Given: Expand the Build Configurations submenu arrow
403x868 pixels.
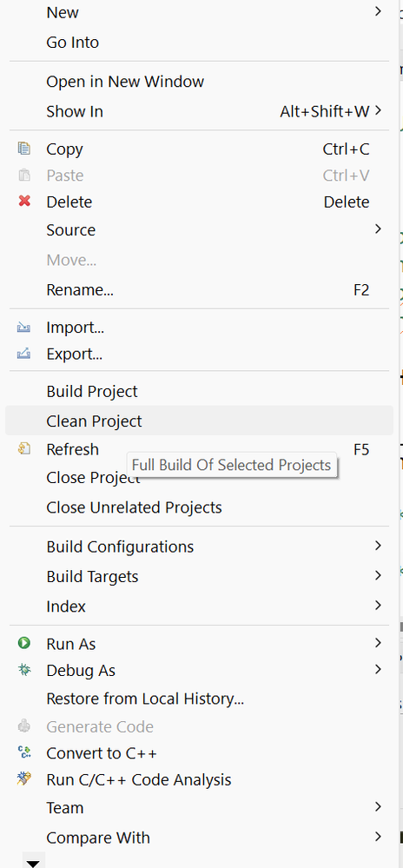Looking at the screenshot, I should [378, 546].
